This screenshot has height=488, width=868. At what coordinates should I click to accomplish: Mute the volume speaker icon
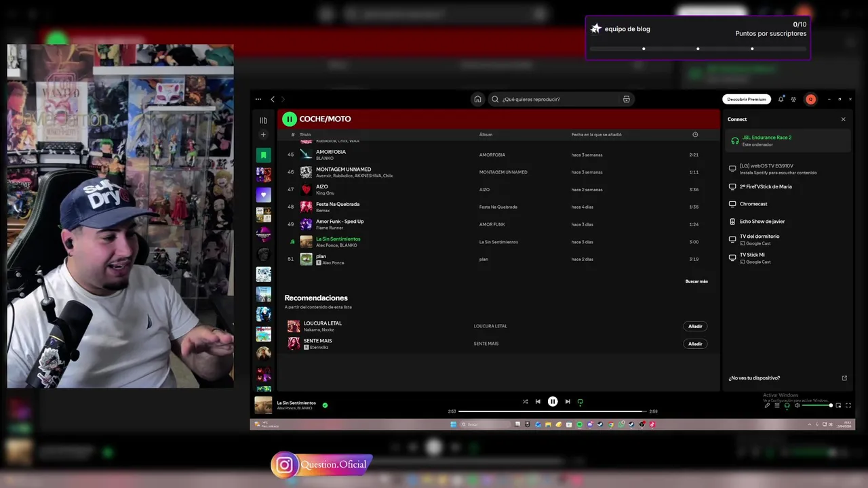(x=797, y=405)
